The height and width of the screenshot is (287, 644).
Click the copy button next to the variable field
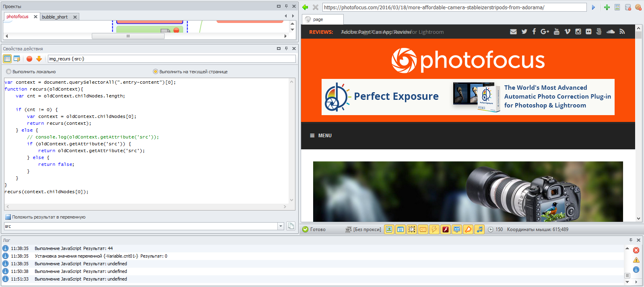tap(291, 226)
